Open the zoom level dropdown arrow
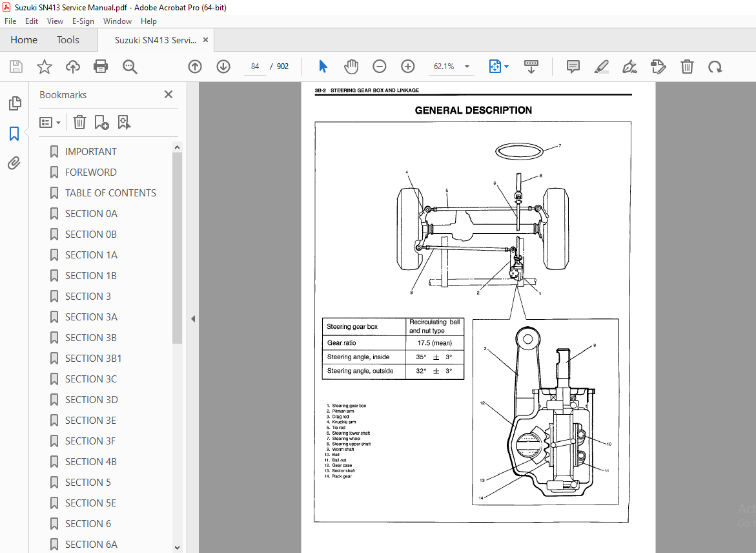The width and height of the screenshot is (756, 553). (x=467, y=67)
